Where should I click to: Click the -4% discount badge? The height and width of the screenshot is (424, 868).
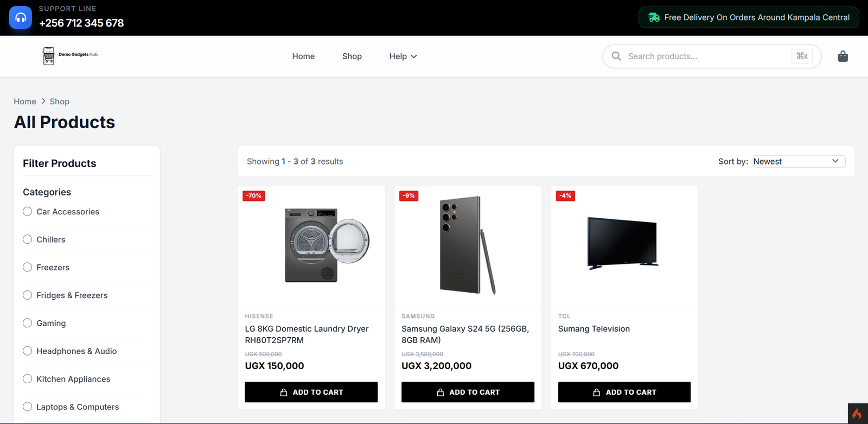(565, 195)
